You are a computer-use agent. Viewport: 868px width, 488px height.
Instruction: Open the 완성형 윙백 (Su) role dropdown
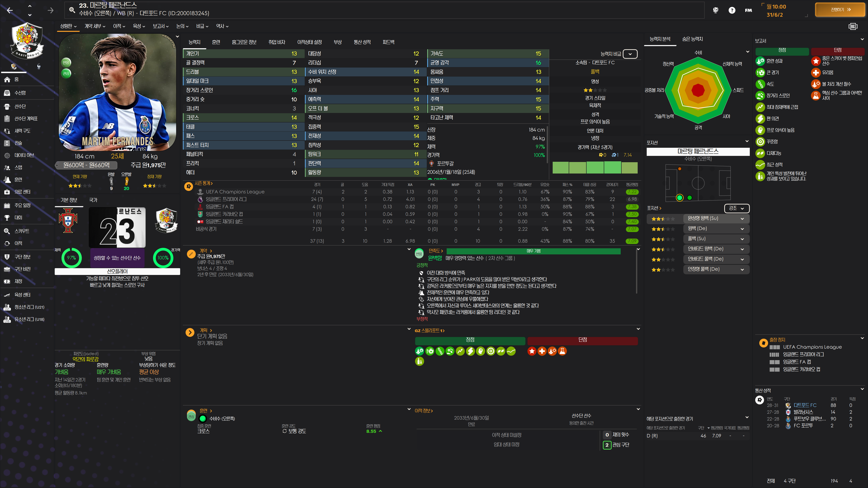(x=716, y=218)
